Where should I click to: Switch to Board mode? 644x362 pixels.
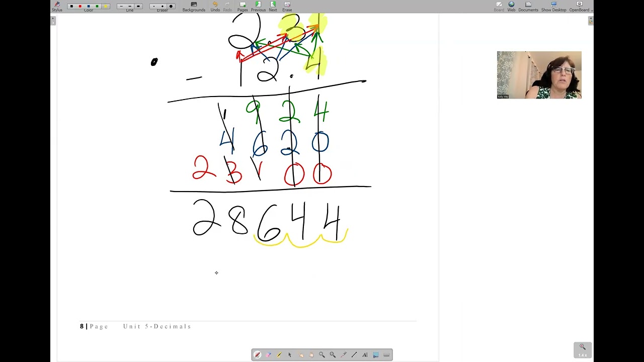(499, 6)
